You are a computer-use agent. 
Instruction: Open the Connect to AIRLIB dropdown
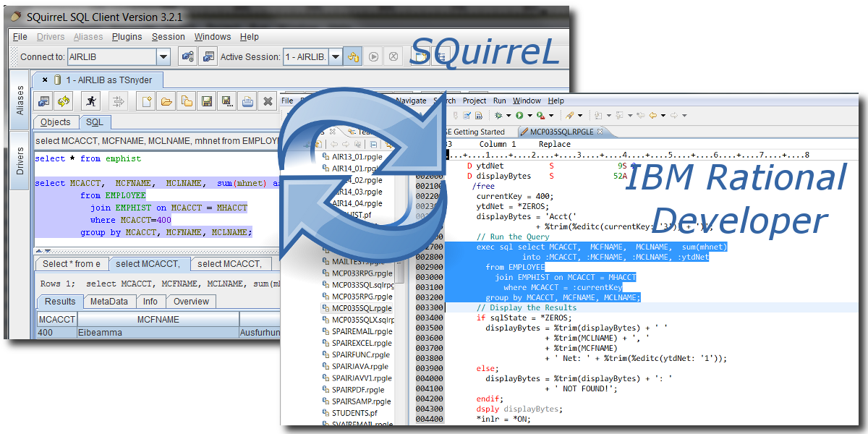(x=163, y=56)
